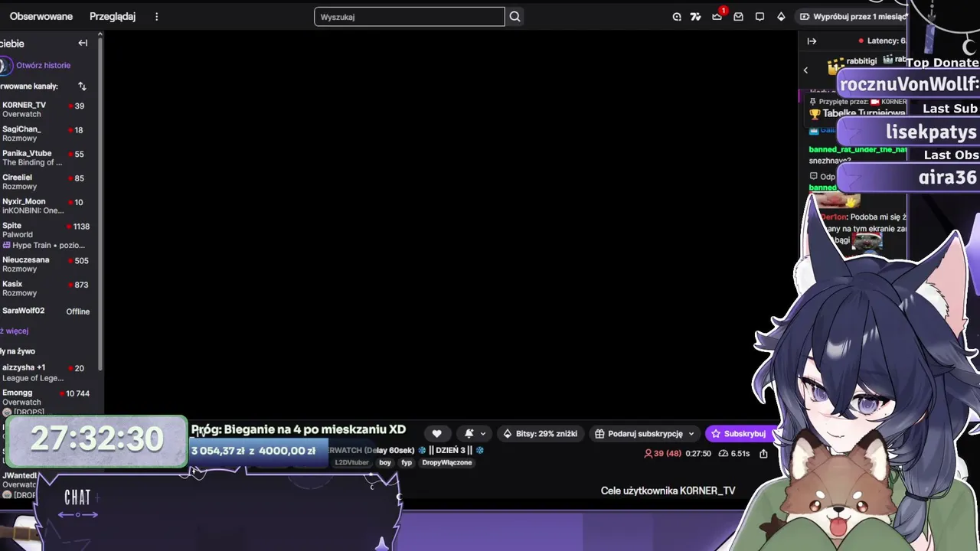
Task: Open the whispers speech-bubble icon
Action: 760,17
